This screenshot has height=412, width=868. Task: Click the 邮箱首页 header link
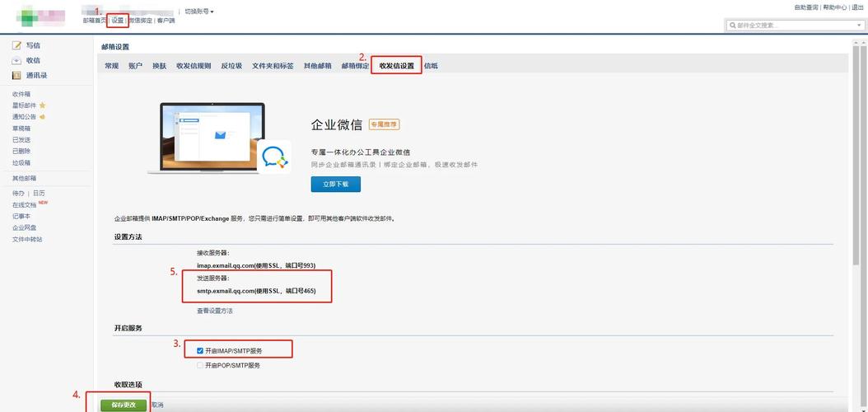95,21
